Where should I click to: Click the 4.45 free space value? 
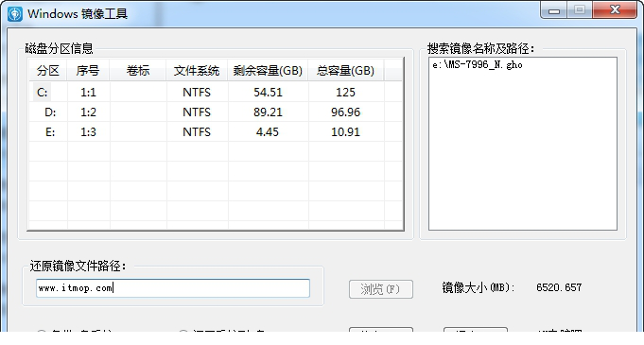coord(268,131)
